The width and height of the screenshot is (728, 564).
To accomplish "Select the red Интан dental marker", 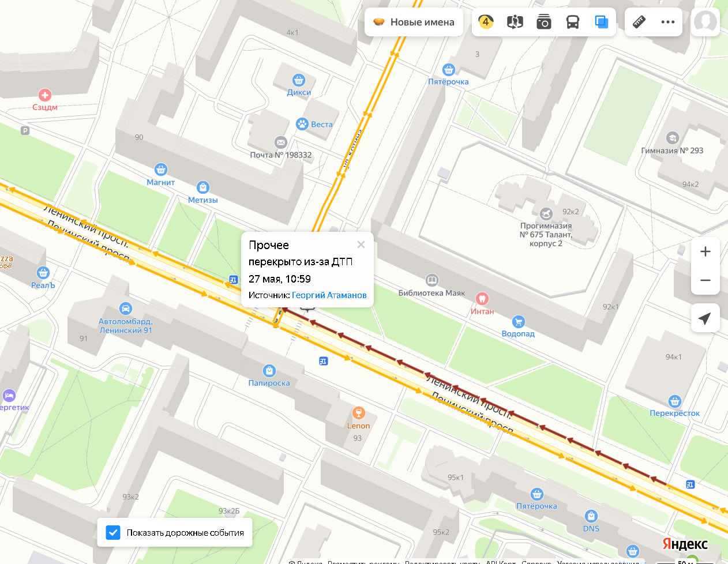I will click(x=482, y=299).
